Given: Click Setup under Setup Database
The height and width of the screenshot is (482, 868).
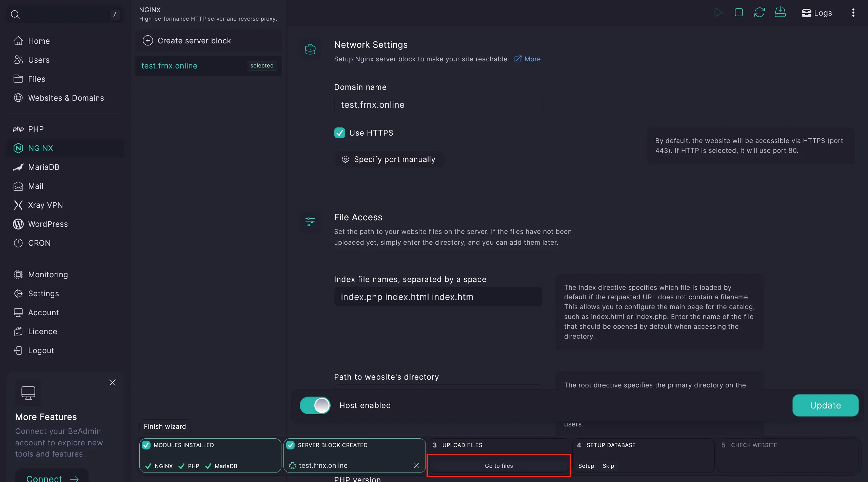Looking at the screenshot, I should pyautogui.click(x=586, y=466).
